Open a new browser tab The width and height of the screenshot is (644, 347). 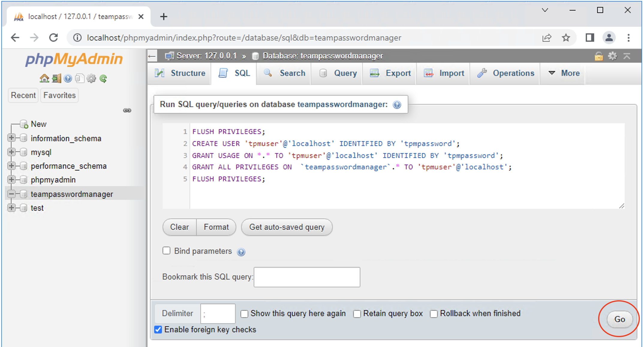tap(164, 16)
